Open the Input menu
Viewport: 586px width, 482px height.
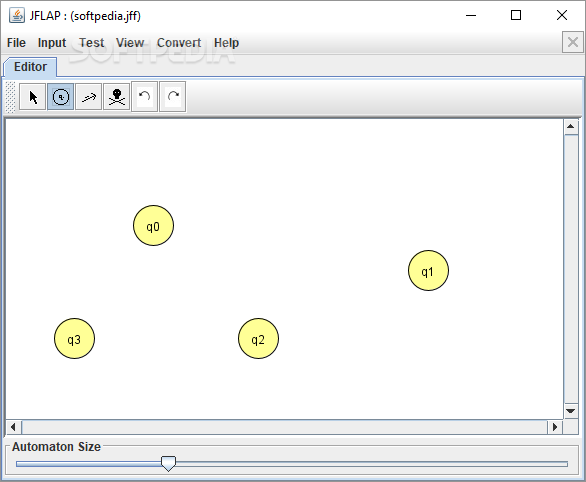52,43
